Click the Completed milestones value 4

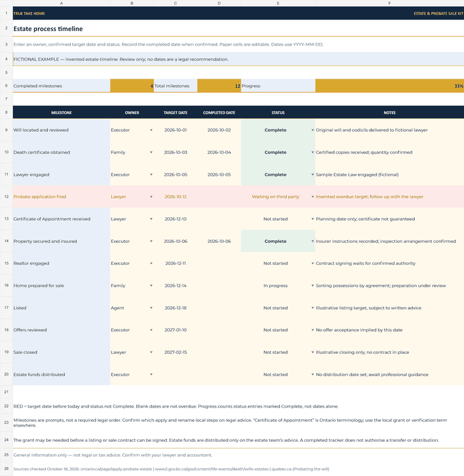coord(132,85)
